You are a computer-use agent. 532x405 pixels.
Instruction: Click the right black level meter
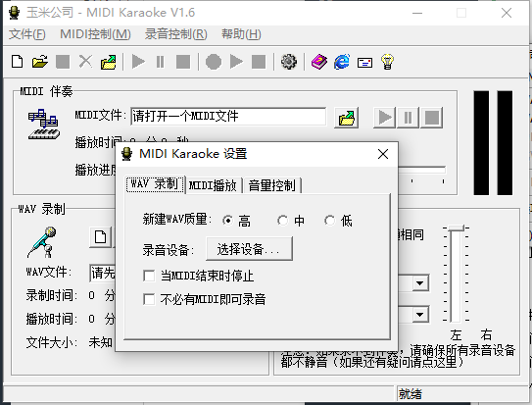505,143
